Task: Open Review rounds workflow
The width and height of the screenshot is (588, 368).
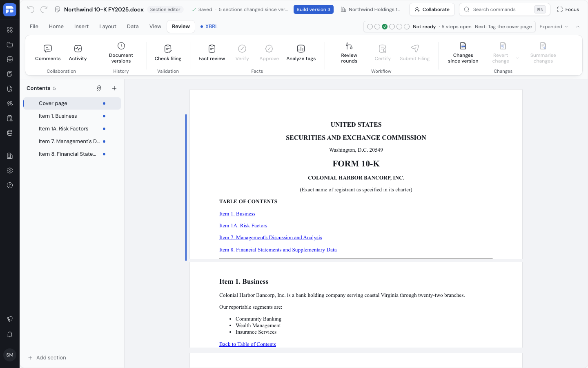Action: [x=349, y=53]
